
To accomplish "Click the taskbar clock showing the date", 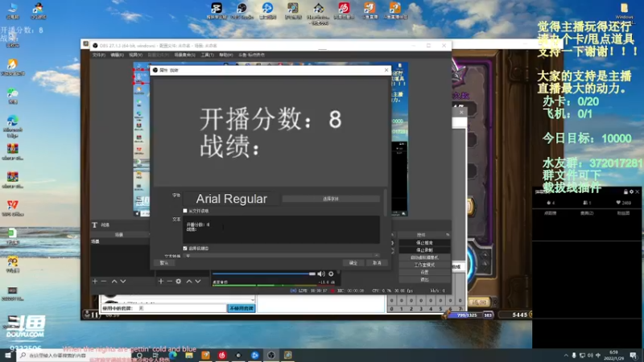I will 613,356.
